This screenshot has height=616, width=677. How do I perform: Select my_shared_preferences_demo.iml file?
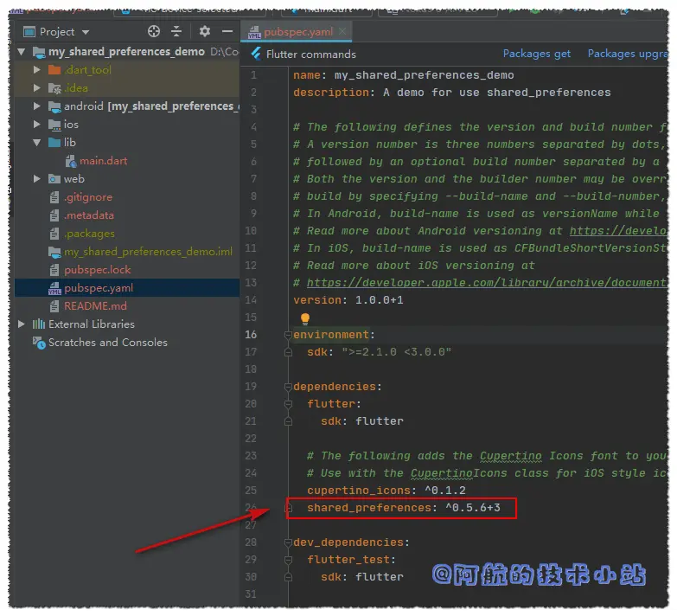point(148,252)
